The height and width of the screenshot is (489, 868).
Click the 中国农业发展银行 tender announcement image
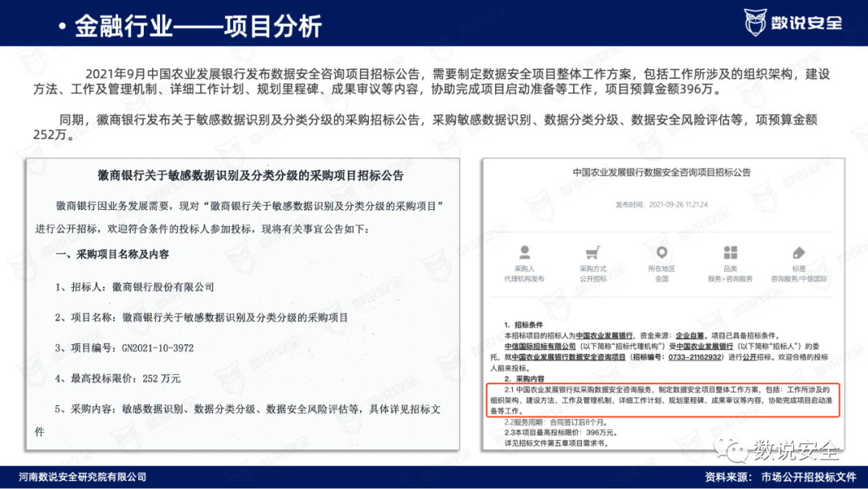click(x=663, y=304)
